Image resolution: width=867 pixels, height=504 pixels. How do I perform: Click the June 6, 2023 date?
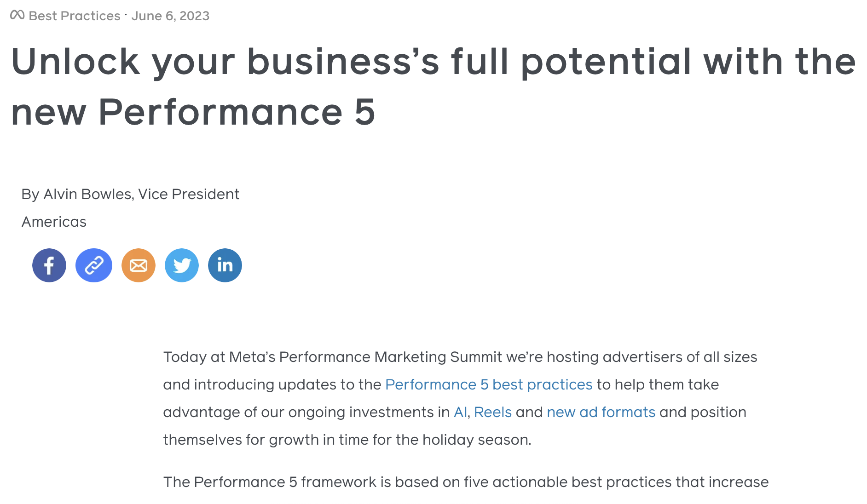pos(170,16)
